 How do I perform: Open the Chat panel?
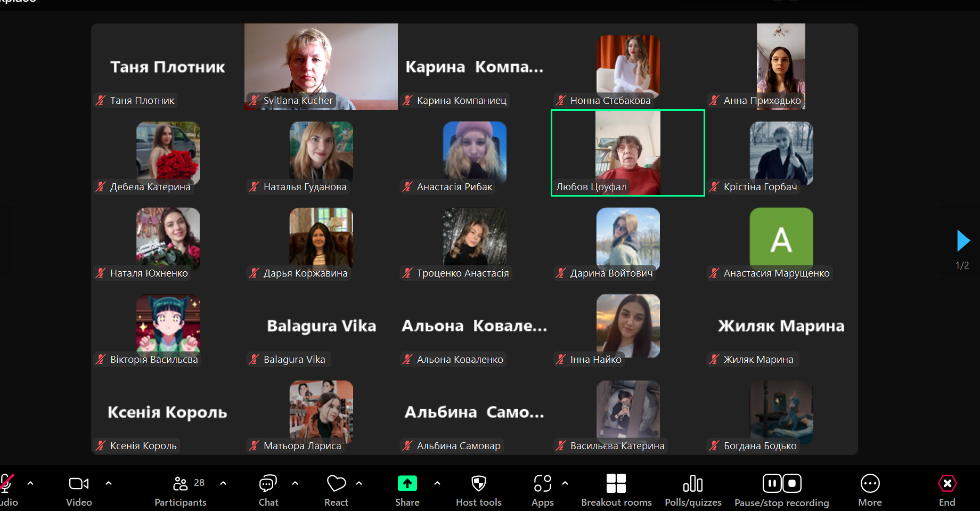268,490
